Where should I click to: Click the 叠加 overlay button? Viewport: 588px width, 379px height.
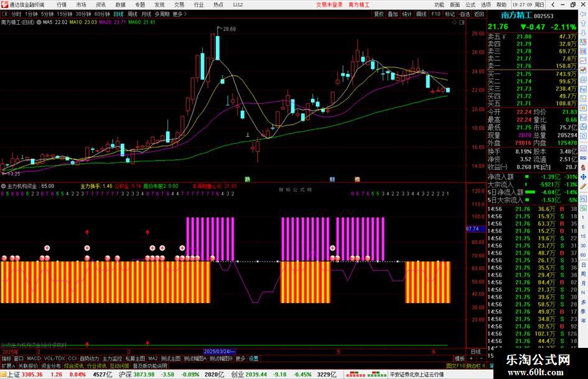point(393,14)
